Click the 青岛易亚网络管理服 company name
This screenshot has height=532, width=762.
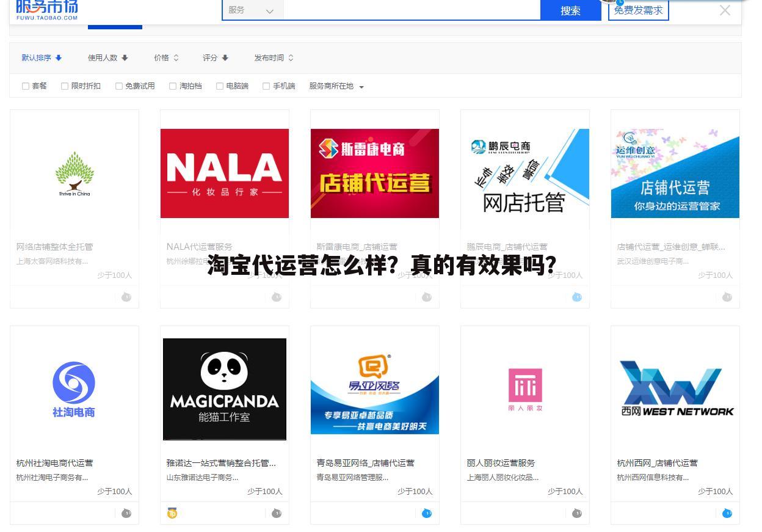click(353, 477)
